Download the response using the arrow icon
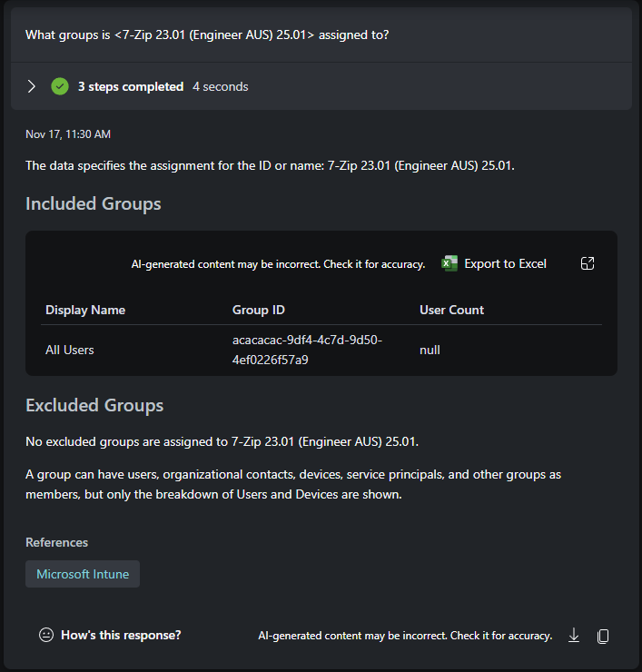Viewport: 642px width, 672px height. 574,636
